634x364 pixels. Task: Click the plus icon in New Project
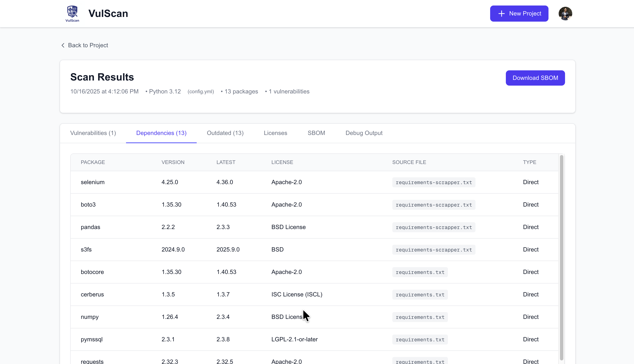tap(501, 14)
